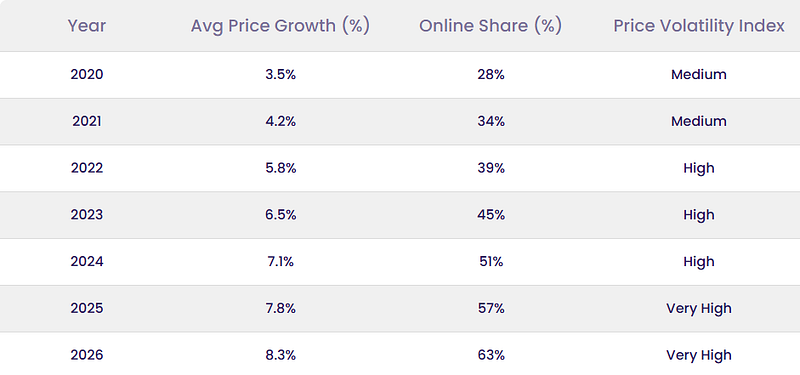Image resolution: width=800 pixels, height=375 pixels.
Task: Click the 2022 year cell
Action: tap(87, 168)
